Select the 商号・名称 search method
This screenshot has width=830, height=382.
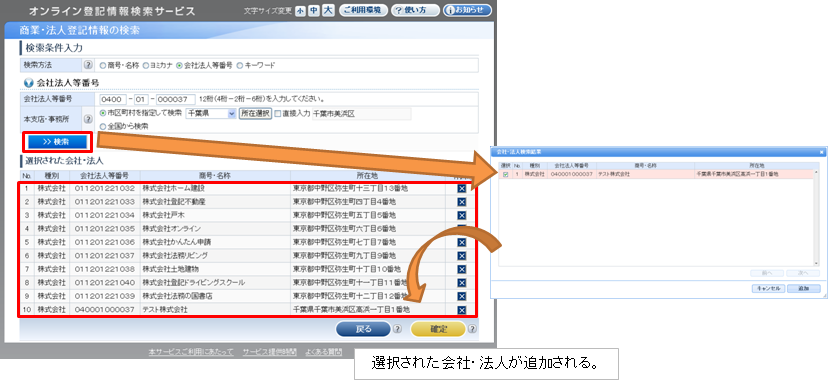click(103, 66)
